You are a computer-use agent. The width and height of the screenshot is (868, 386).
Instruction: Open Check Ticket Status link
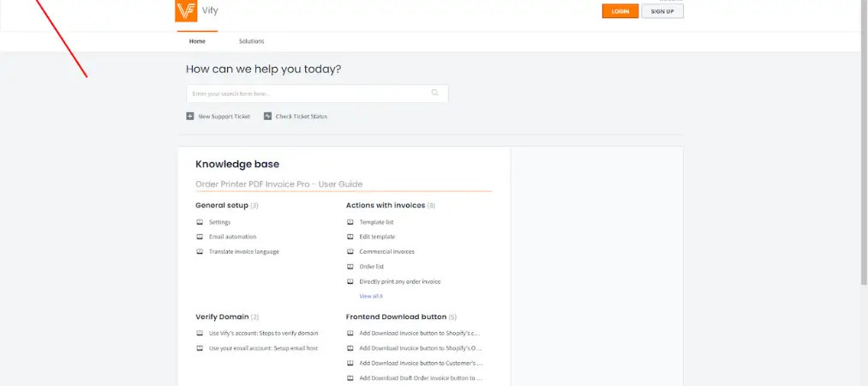(301, 117)
